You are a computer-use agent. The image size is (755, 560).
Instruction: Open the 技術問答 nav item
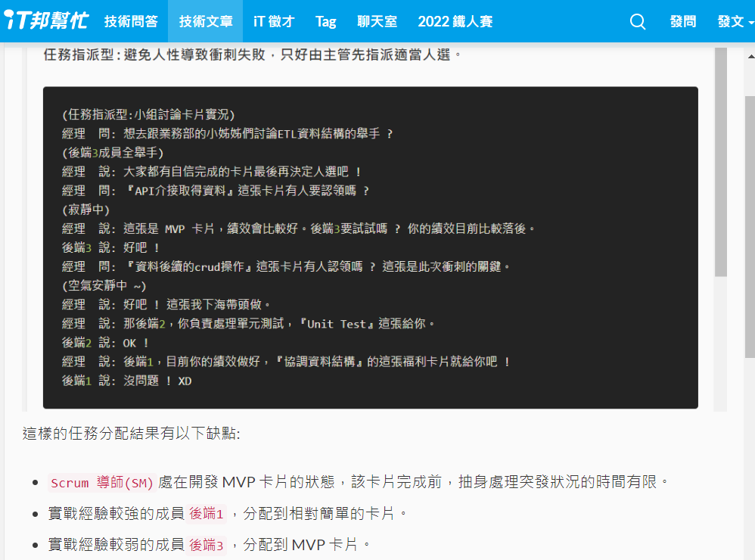(x=131, y=21)
